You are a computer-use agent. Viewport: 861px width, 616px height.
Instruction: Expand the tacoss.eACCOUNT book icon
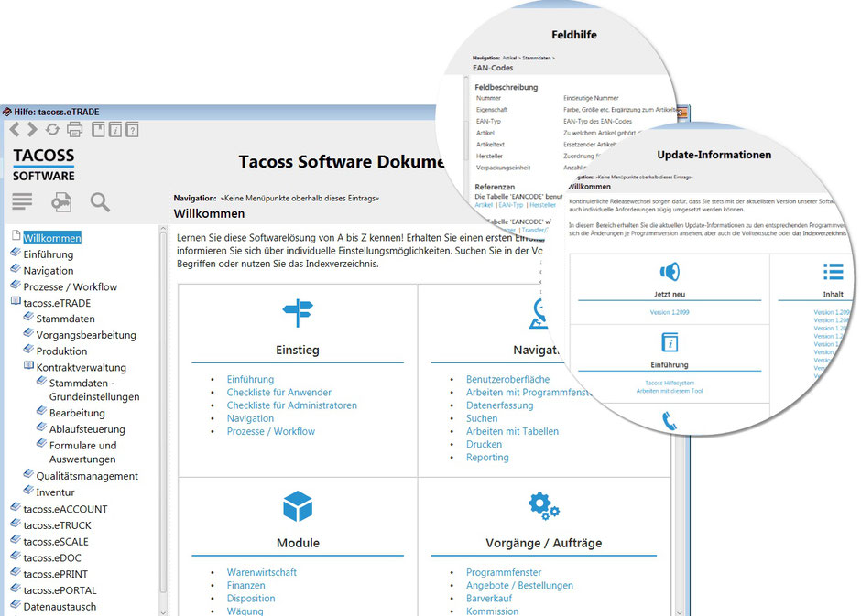[x=16, y=507]
